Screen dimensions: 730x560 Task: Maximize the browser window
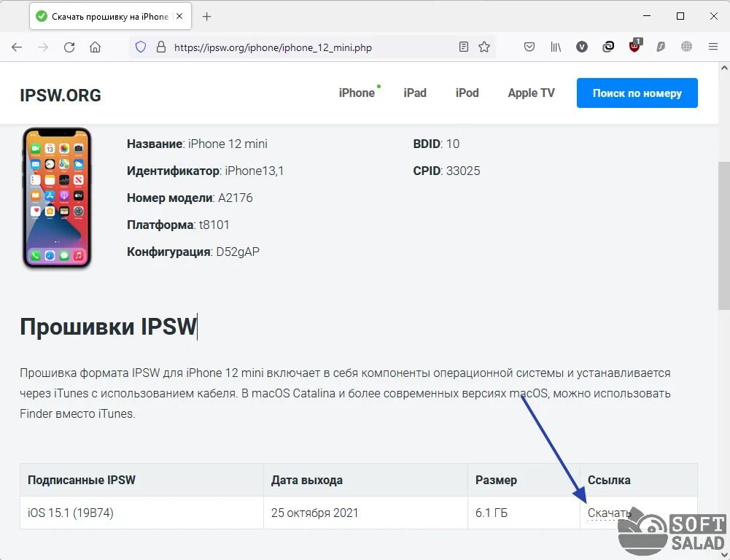[680, 16]
